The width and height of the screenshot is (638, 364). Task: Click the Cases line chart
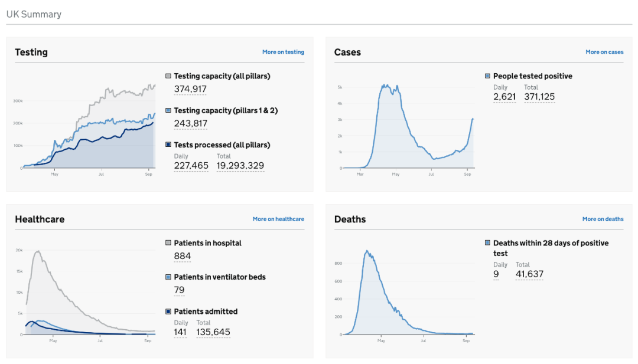click(405, 129)
